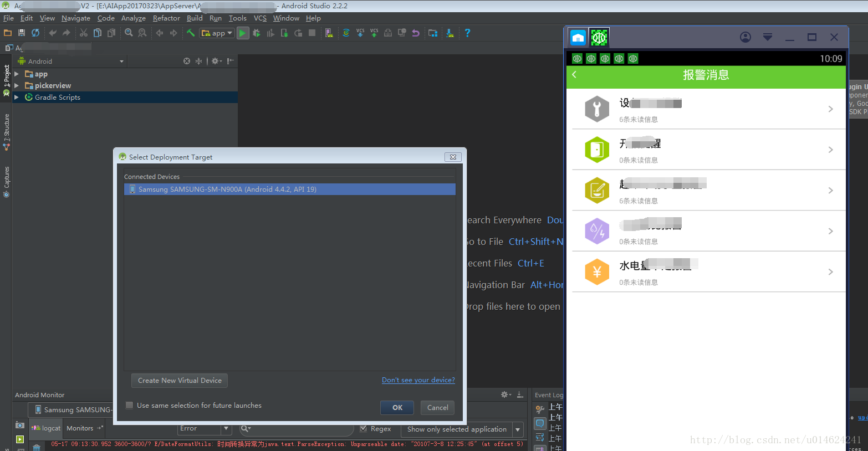This screenshot has height=451, width=868.
Task: Click the account profile icon in mirror window
Action: 746,37
